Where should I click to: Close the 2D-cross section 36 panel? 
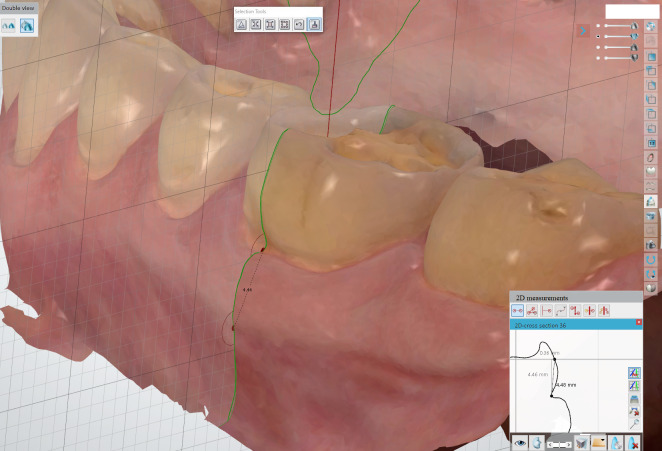[638, 322]
